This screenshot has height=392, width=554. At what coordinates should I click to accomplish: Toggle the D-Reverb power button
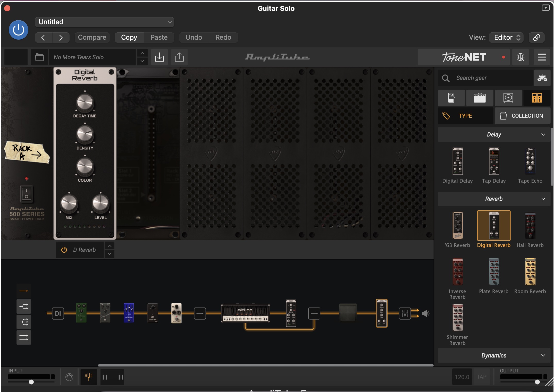pyautogui.click(x=64, y=250)
